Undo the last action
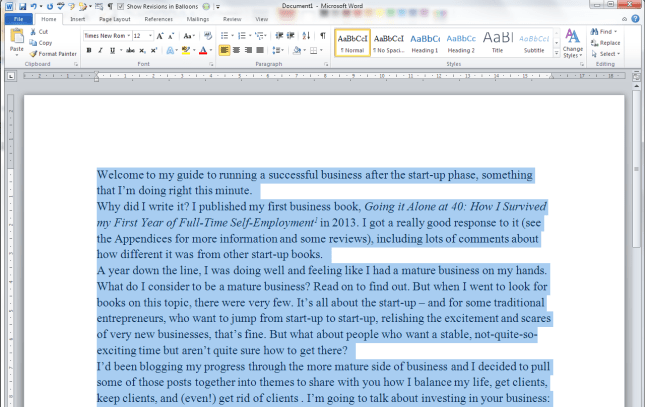The image size is (645, 407). [x=33, y=7]
